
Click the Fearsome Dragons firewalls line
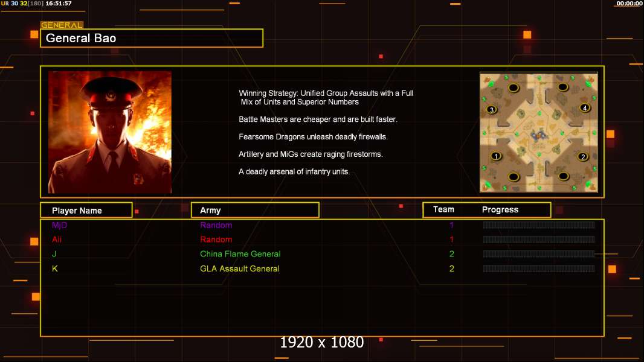[x=313, y=137]
